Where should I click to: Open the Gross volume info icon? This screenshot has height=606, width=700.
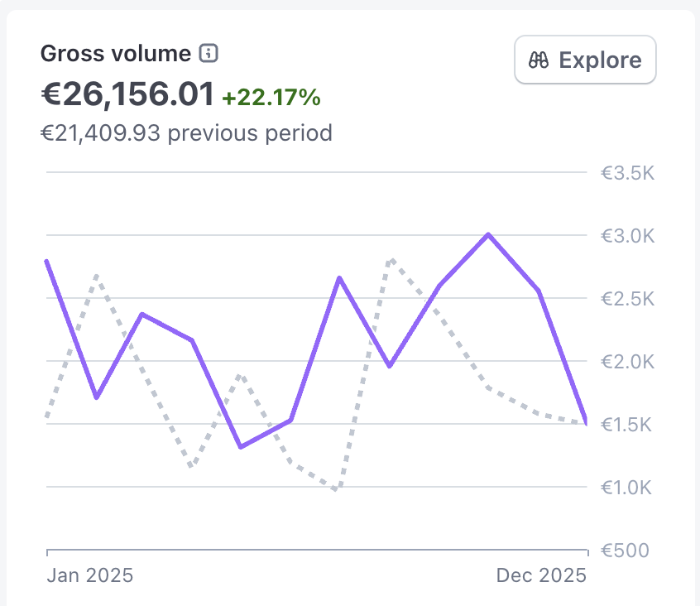[209, 53]
